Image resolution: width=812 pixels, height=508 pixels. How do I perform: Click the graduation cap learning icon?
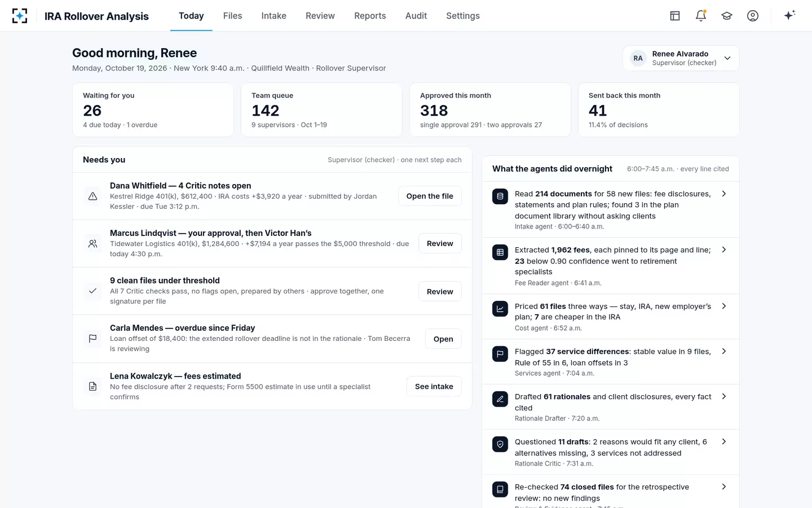click(x=727, y=16)
